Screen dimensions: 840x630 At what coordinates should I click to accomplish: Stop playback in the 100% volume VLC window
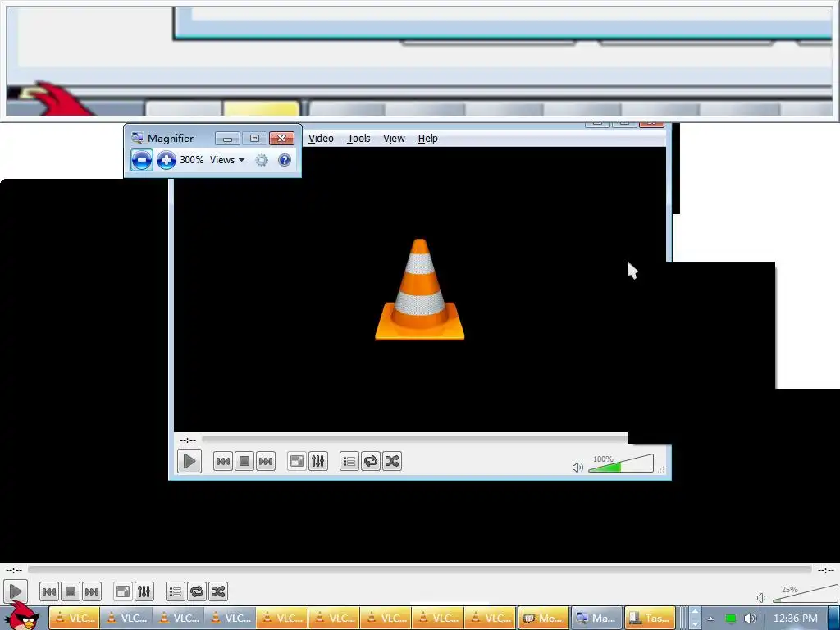[x=244, y=461]
